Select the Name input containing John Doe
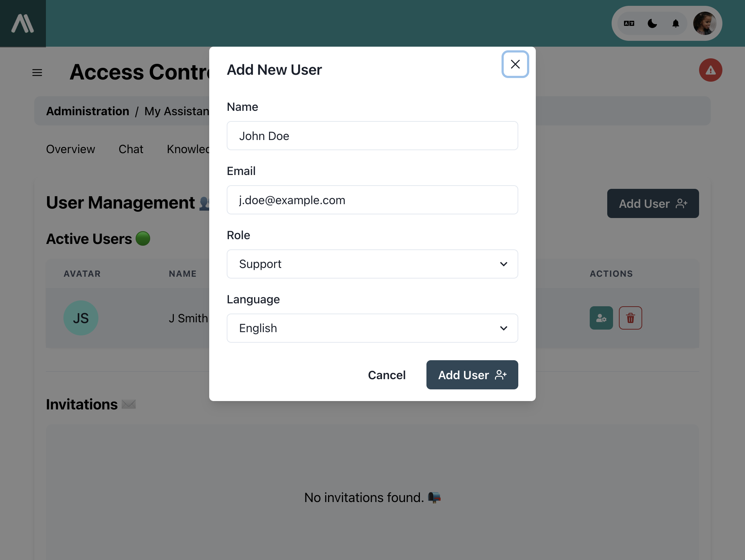Viewport: 745px width, 560px height. (372, 135)
